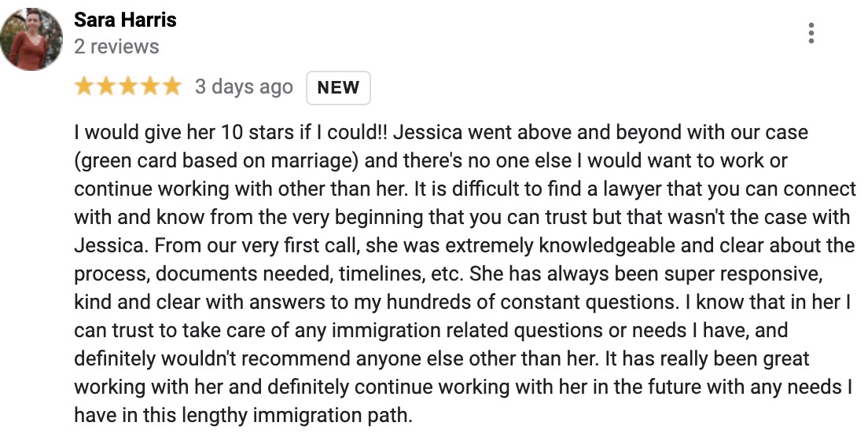Viewport: 868px width, 437px height.
Task: Select the fifth gold rating star
Action: tap(171, 86)
